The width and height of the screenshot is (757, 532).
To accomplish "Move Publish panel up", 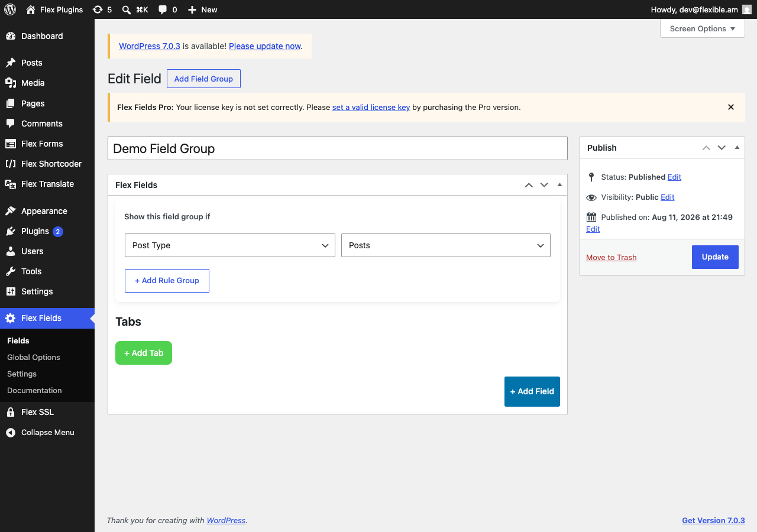I will [x=706, y=148].
